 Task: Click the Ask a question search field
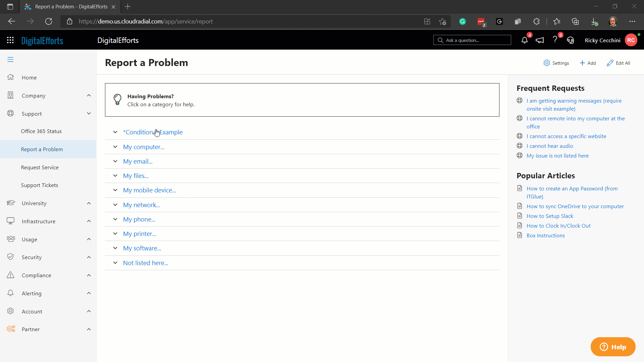pos(472,40)
